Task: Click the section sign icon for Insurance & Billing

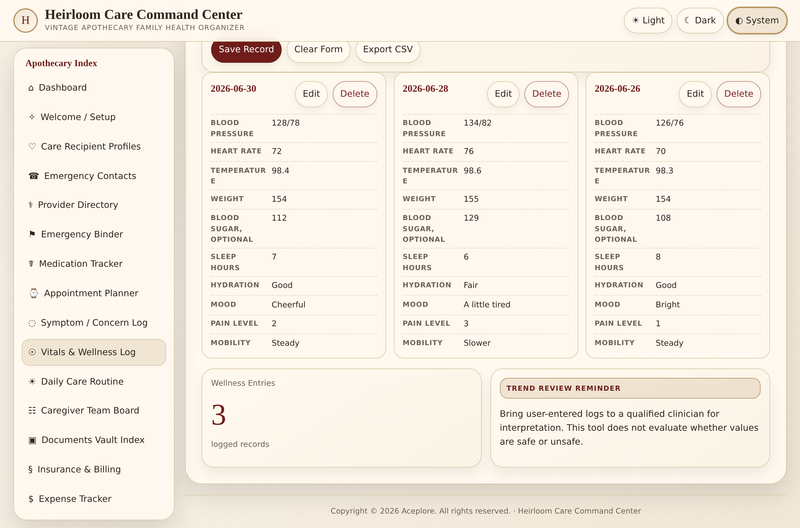Action: (30, 469)
